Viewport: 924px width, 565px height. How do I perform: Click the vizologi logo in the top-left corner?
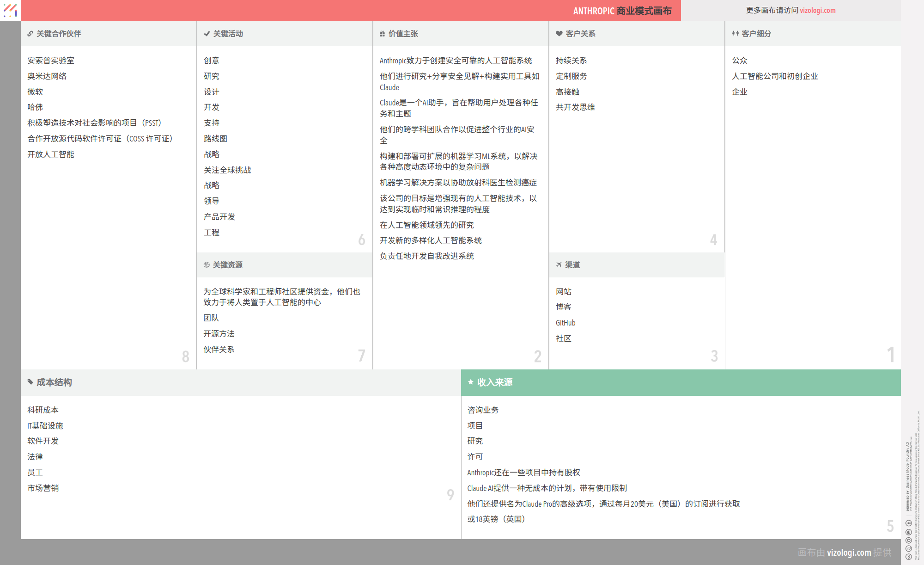[10, 10]
